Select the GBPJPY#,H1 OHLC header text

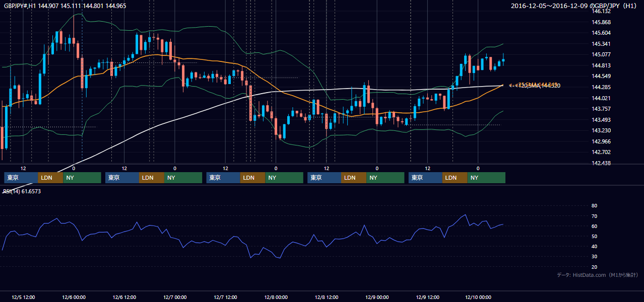click(x=65, y=6)
